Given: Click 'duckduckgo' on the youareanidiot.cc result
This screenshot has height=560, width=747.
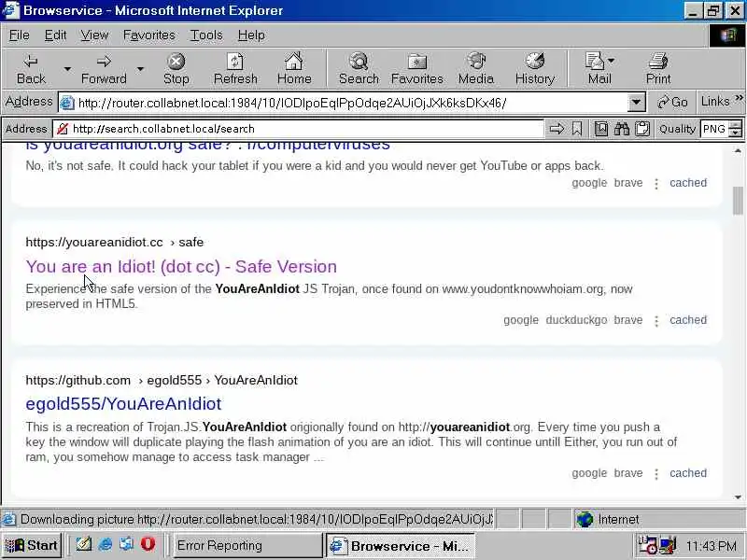Looking at the screenshot, I should (x=576, y=320).
